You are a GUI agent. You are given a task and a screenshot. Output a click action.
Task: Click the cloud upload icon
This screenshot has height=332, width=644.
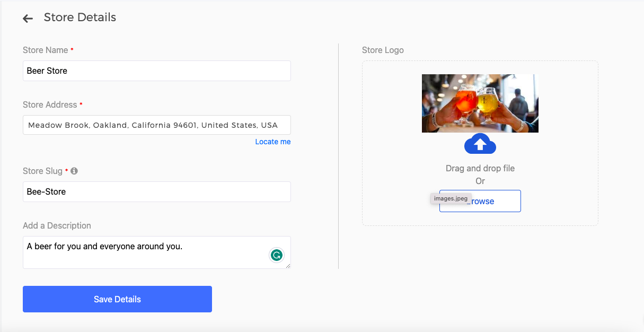[480, 144]
